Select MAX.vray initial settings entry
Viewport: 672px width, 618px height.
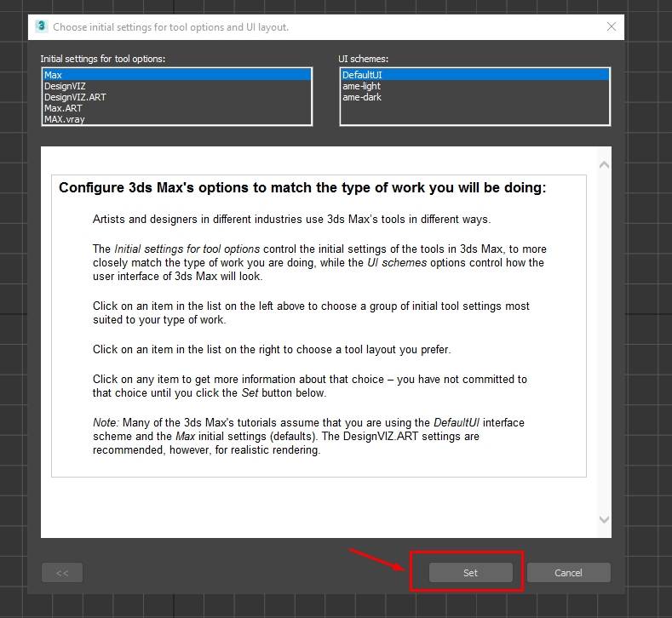coord(65,119)
